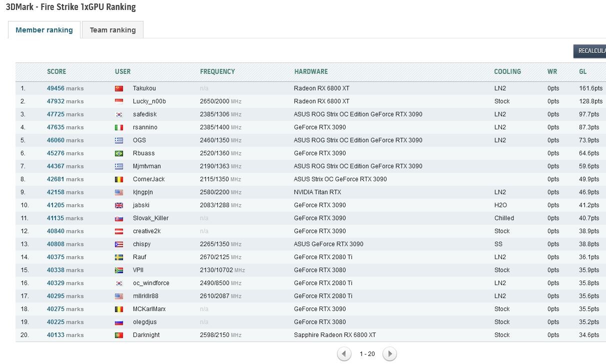Click the Belgium flag beside MCKarlMarx
This screenshot has width=606, height=364.
pos(118,309)
